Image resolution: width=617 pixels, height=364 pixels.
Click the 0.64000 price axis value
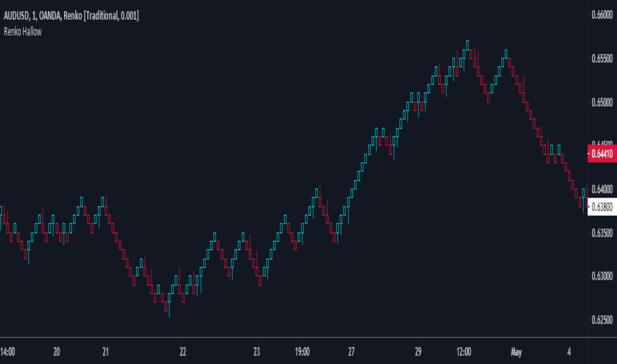[602, 189]
